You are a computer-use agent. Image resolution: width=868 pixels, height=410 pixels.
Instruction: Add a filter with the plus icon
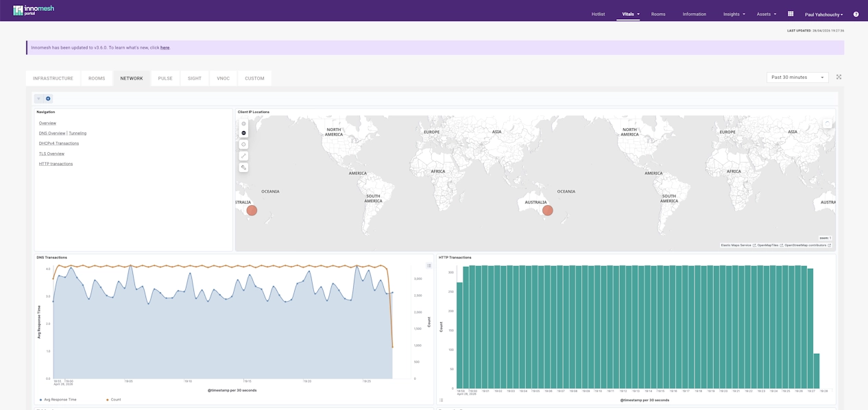pos(48,99)
